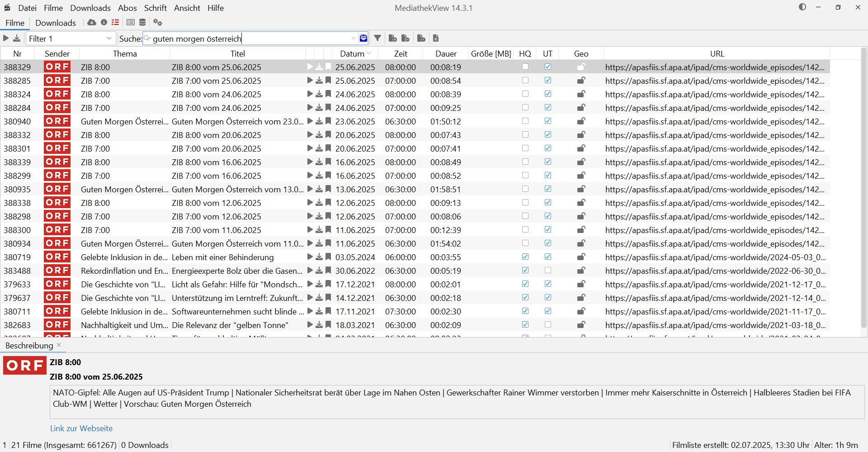Click the cloud download film list icon
Viewport: 868px width, 452px height.
92,22
